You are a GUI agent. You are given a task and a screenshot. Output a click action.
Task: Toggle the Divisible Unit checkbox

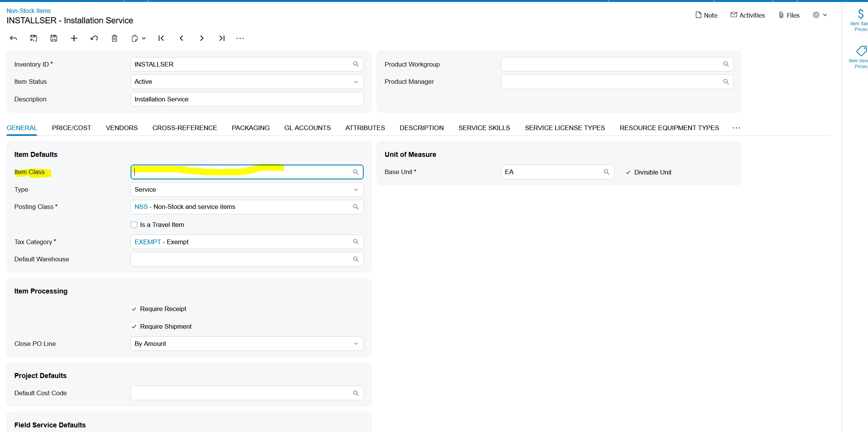(628, 173)
